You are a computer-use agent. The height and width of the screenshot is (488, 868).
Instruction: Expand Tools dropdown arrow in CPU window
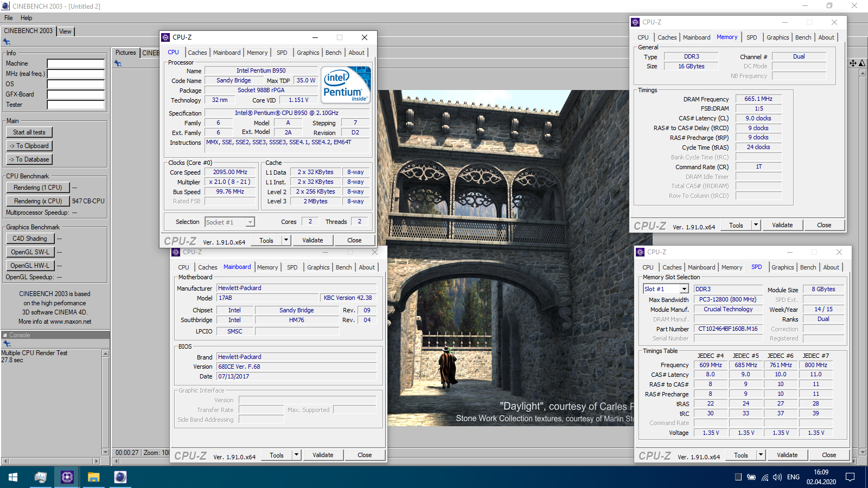(x=286, y=240)
